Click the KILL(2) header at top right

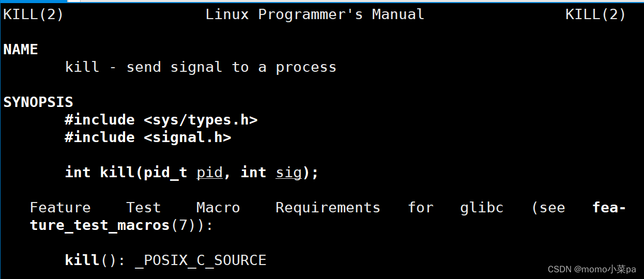click(595, 14)
